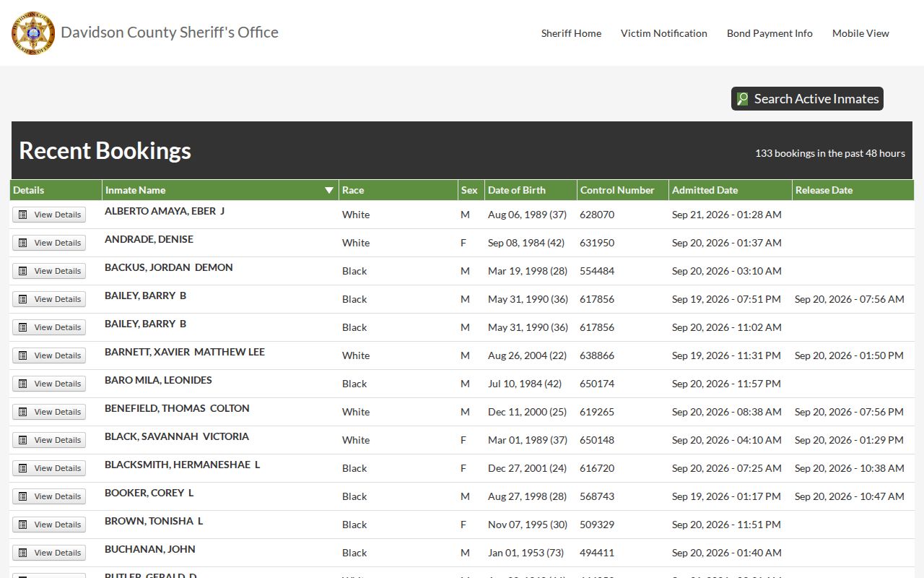The image size is (924, 578).
Task: Select the name BLACKSMITH, HERMANESHAE L
Action: [x=183, y=465]
